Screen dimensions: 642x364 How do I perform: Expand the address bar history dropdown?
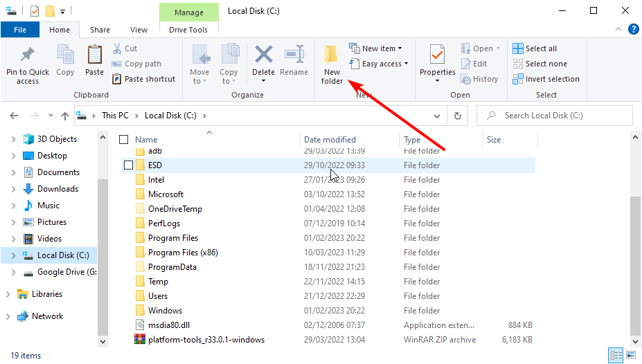pyautogui.click(x=437, y=116)
